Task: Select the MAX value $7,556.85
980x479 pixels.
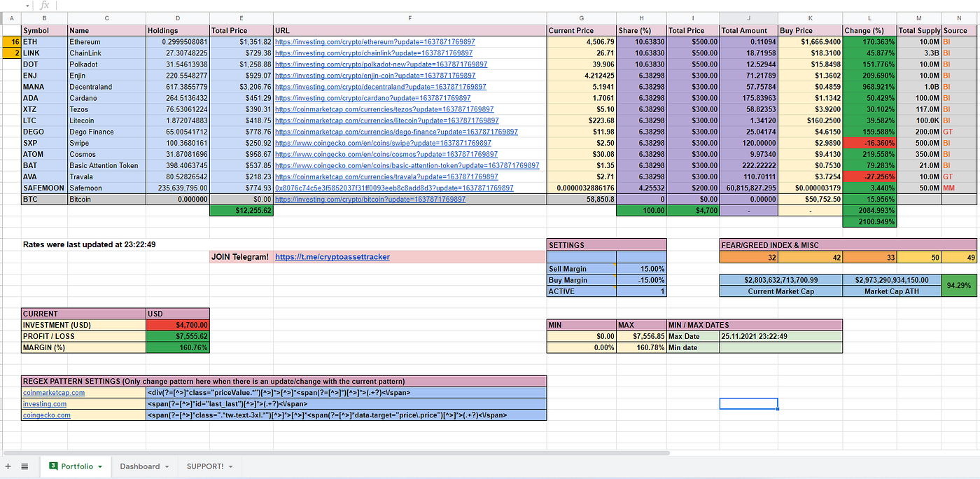Action: pos(641,336)
